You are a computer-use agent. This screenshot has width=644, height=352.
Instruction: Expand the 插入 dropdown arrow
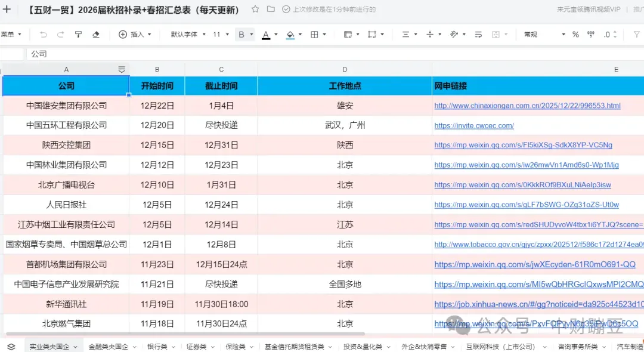(x=149, y=35)
